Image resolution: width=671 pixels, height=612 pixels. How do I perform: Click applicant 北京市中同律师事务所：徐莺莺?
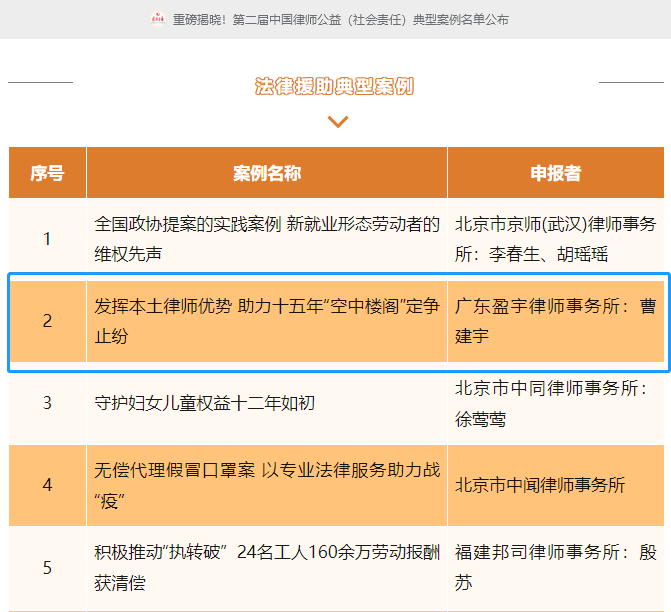point(555,403)
